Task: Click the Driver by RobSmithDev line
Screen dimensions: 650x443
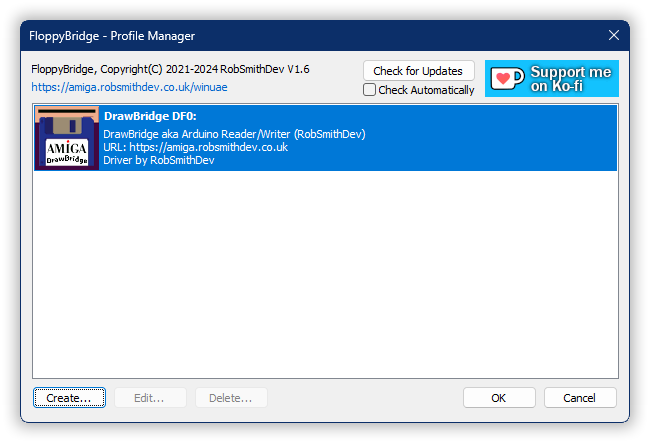Action: coord(159,160)
